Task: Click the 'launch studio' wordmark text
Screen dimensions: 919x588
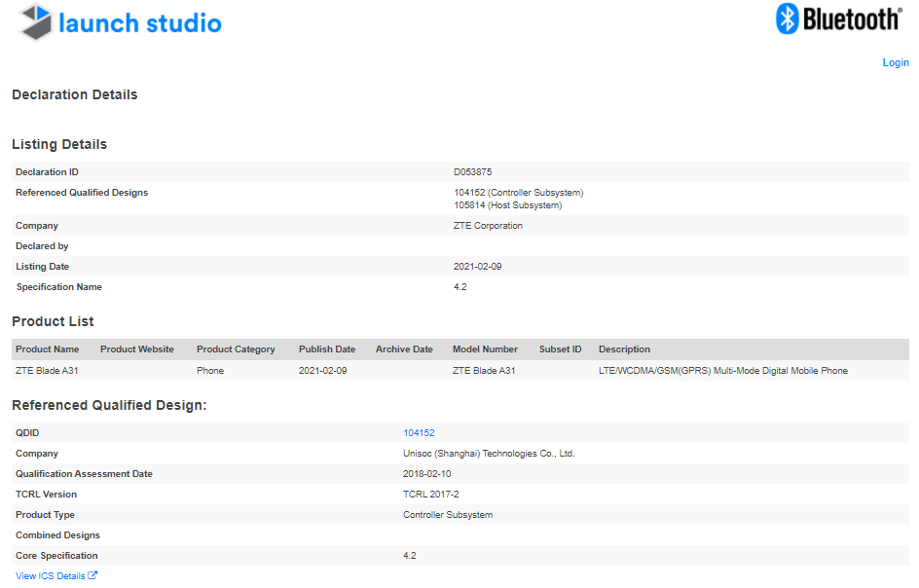Action: click(x=140, y=23)
